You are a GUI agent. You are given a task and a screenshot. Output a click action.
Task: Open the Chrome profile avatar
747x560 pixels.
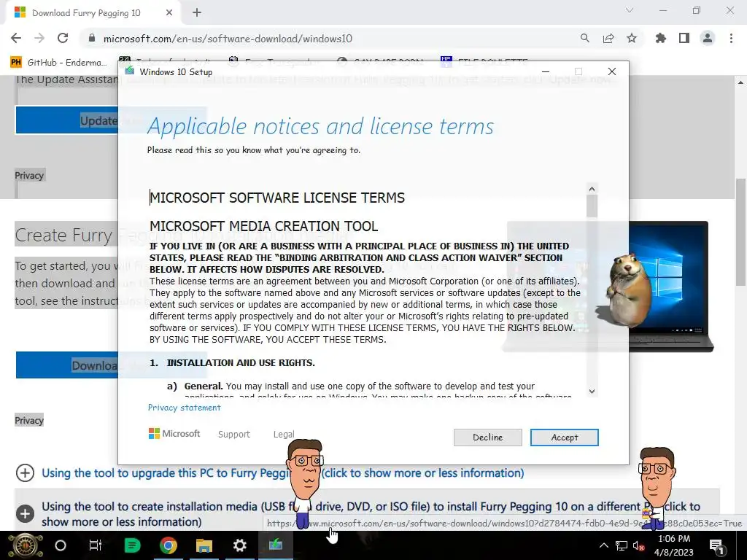tap(708, 38)
